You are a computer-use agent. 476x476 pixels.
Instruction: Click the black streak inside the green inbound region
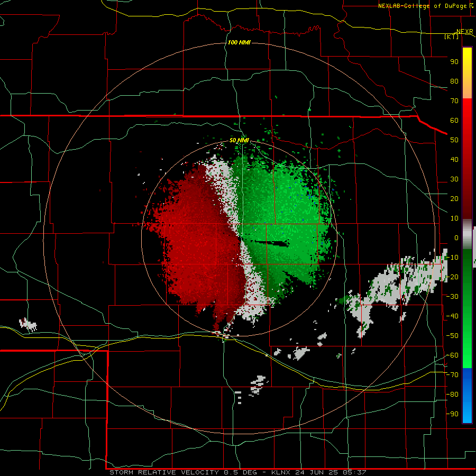271,243
